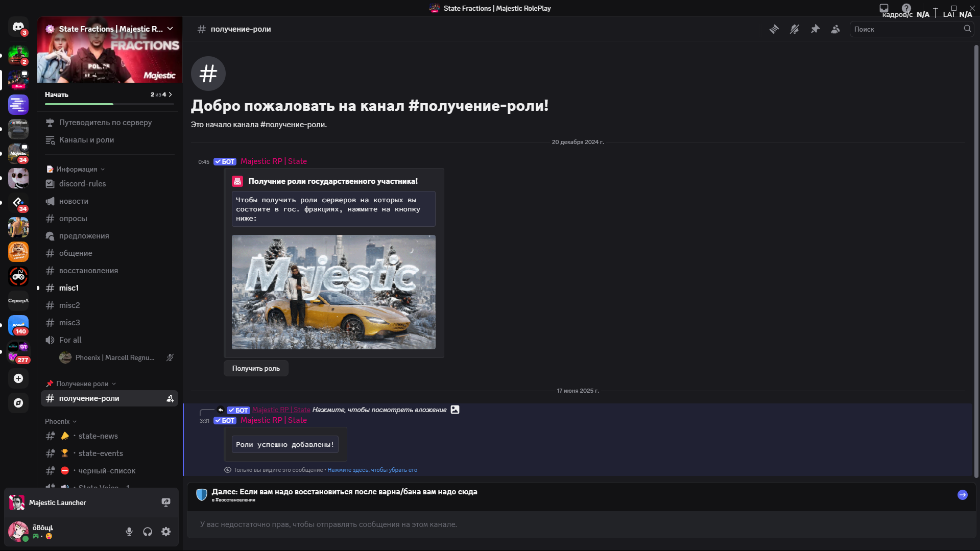This screenshot has height=551, width=980.
Task: Open Начать onboarding progress chevron
Action: click(x=170, y=94)
